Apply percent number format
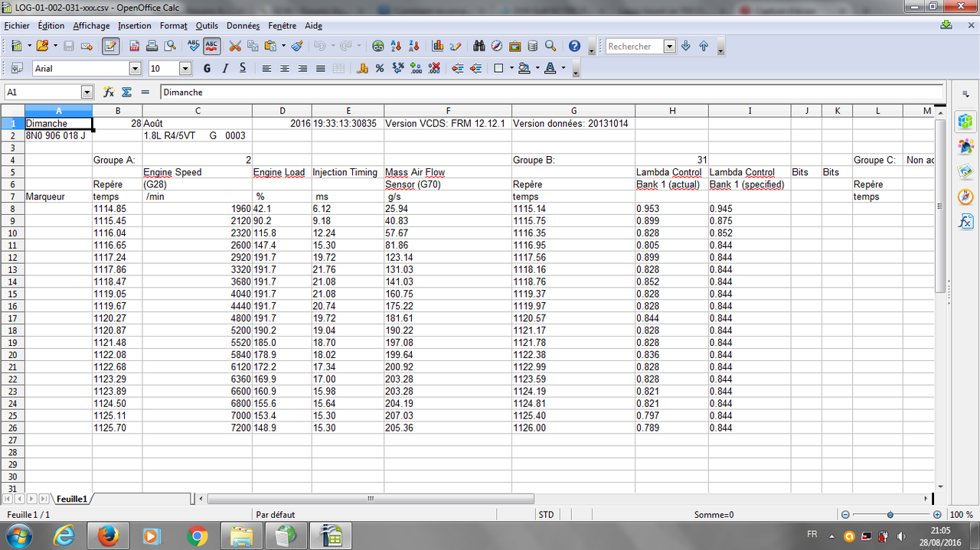 point(379,69)
